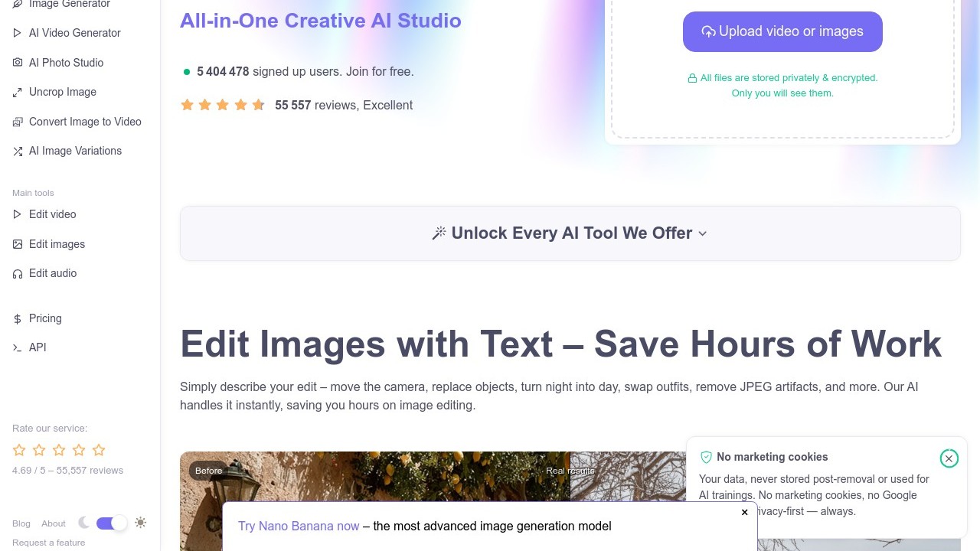Viewport: 980px width, 551px height.
Task: Dismiss the No marketing cookies notice
Action: point(949,458)
